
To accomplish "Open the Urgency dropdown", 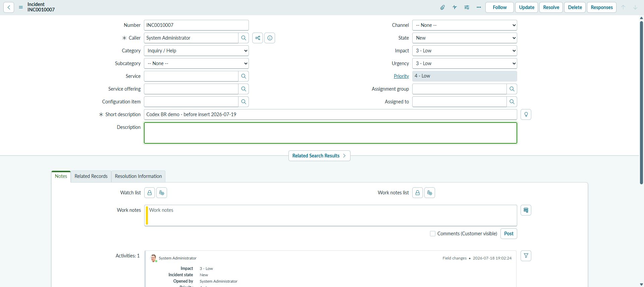I will click(x=465, y=63).
